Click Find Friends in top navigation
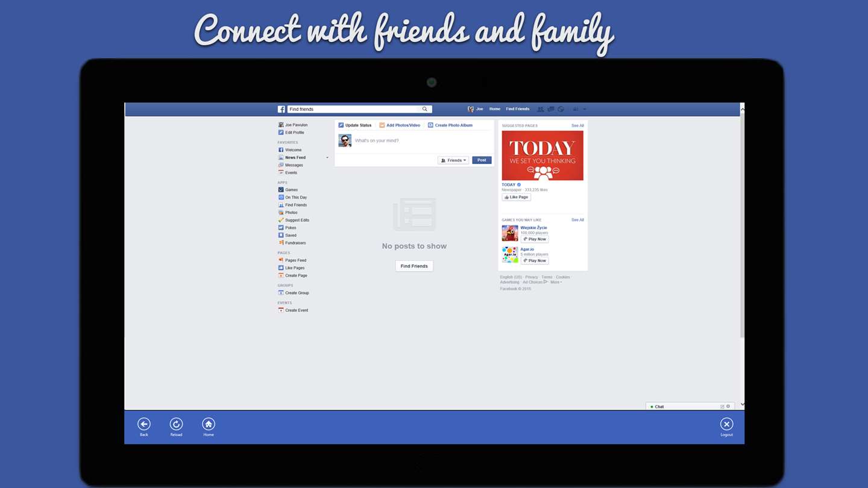 tap(518, 109)
